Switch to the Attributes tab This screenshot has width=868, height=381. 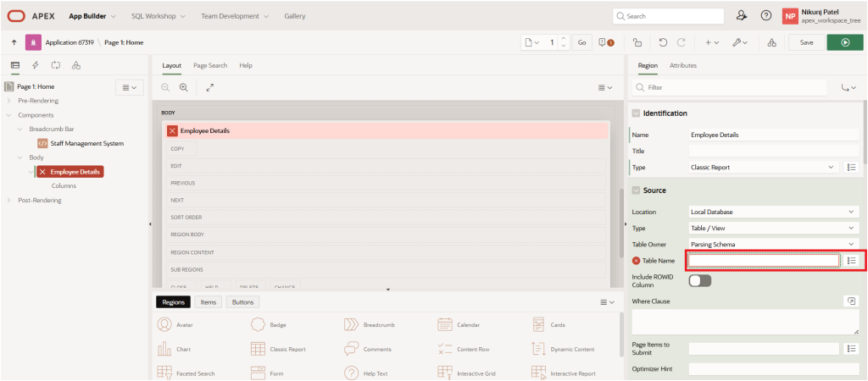683,65
